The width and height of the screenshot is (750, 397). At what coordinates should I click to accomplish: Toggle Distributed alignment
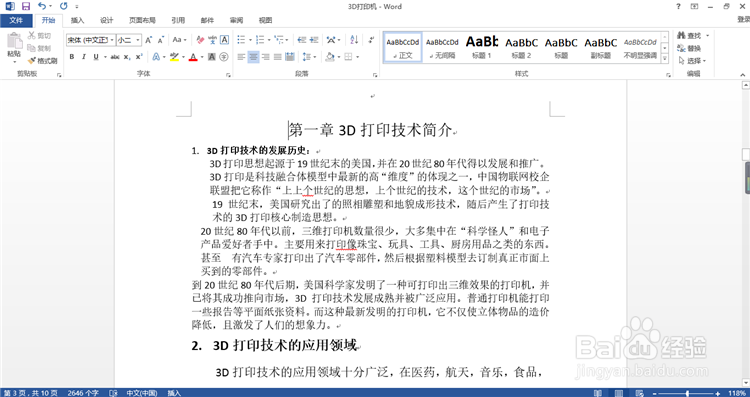point(289,57)
